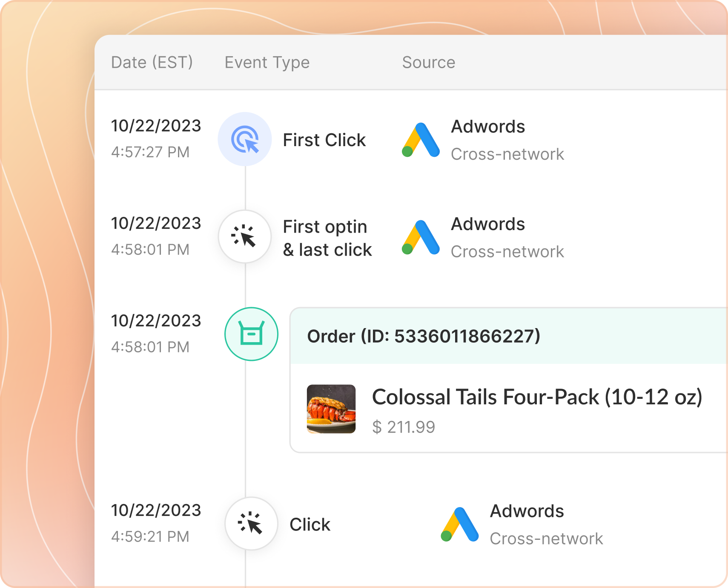728x588 pixels.
Task: Click the 4:59:21 PM timestamp
Action: (x=150, y=536)
